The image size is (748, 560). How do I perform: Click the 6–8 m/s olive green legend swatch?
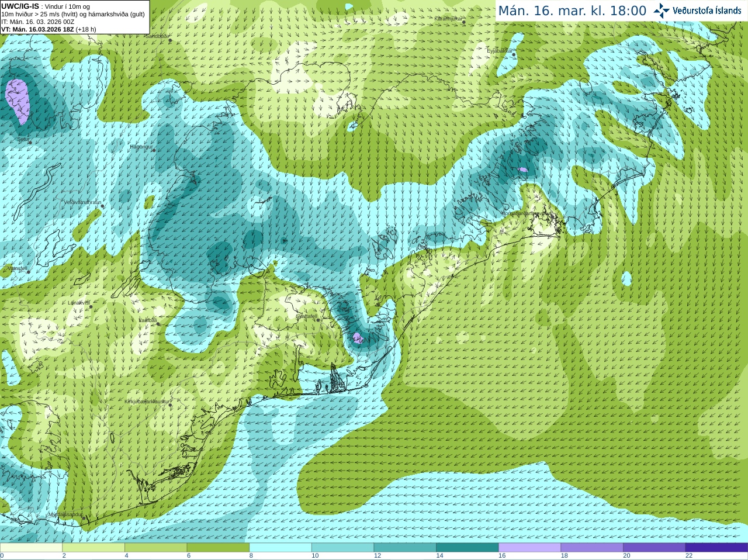218,548
